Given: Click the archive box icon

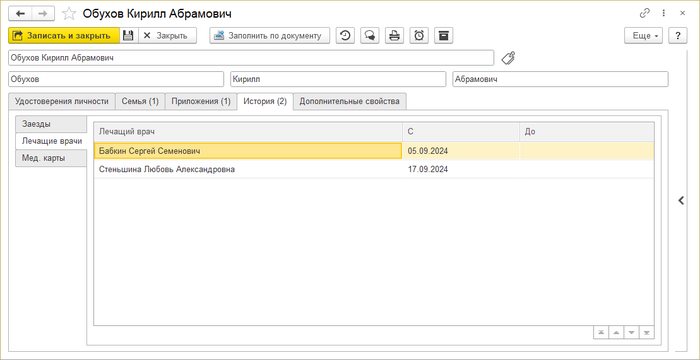Looking at the screenshot, I should (x=443, y=36).
